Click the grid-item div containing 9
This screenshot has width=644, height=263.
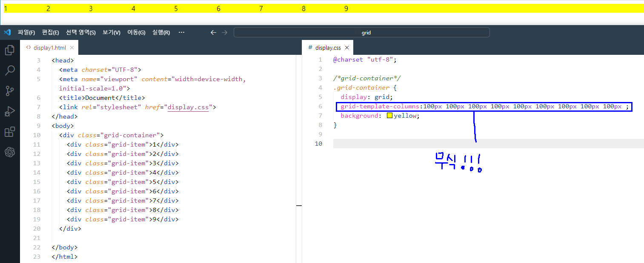tap(123, 219)
